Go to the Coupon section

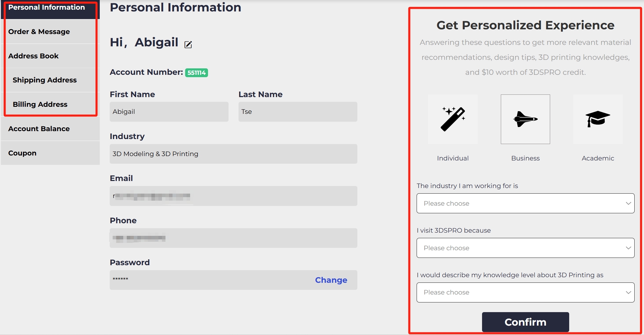click(x=22, y=153)
